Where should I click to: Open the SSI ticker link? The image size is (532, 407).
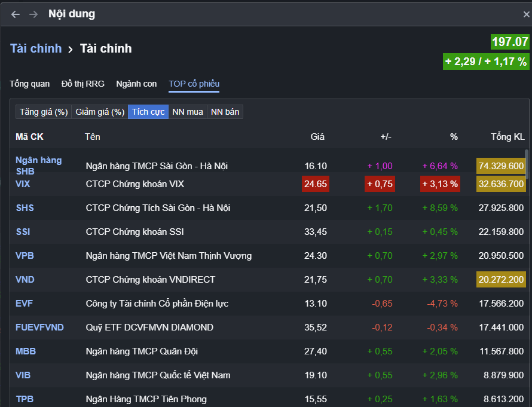(23, 232)
